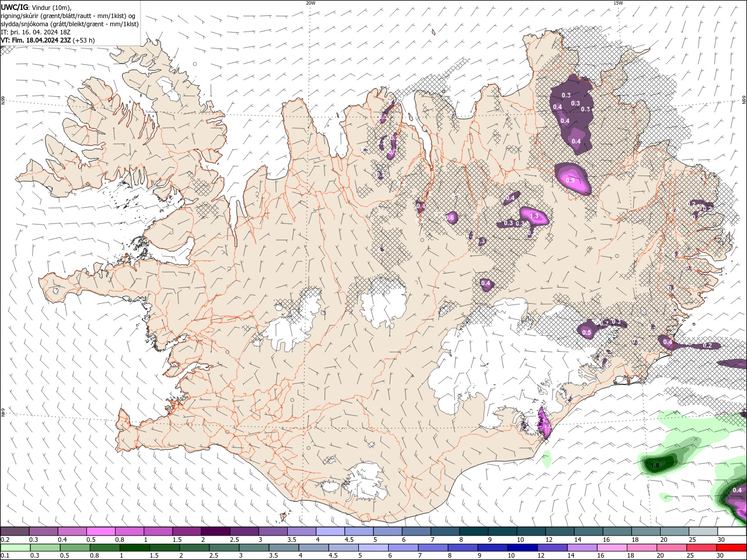Click the UWC/IG Vindur (10m) title text
Viewport: 747px width, 560px height.
click(36, 7)
